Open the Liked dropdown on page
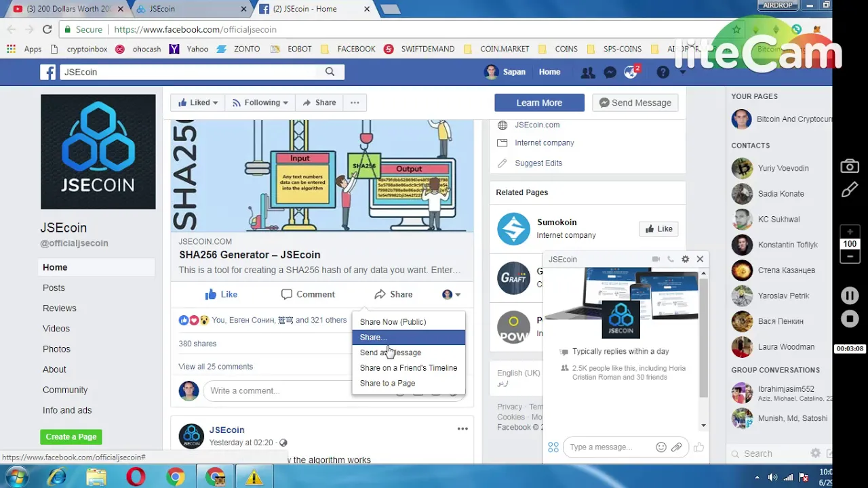This screenshot has width=868, height=488. 197,103
